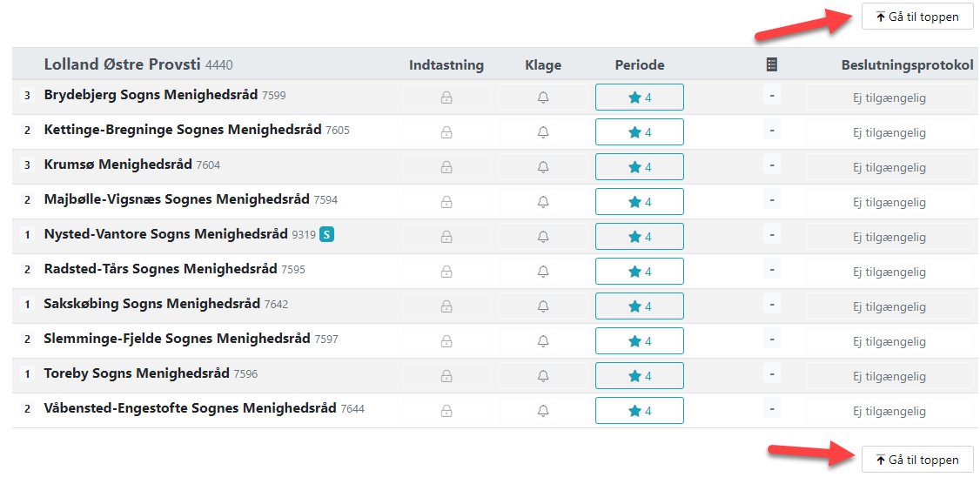Click the Lolland Østre Provsti header
Image resolution: width=980 pixels, height=484 pixels.
tap(123, 64)
